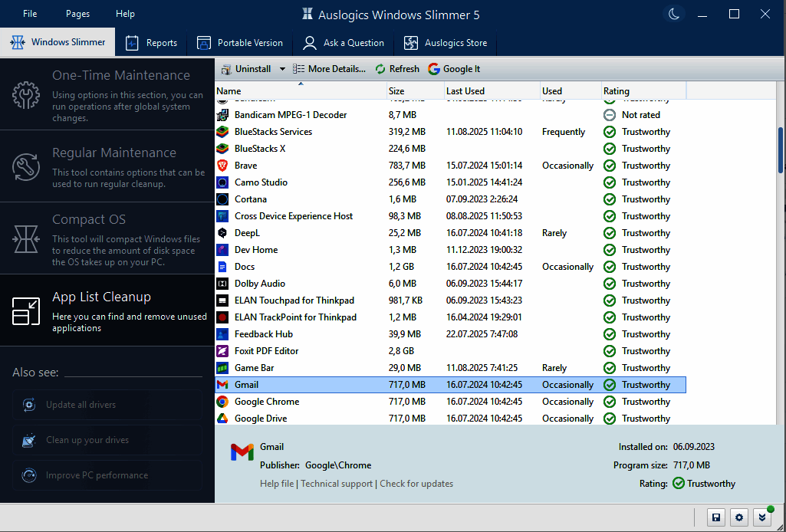Open the Auslogics Store tab
This screenshot has height=532, width=786.
[446, 43]
